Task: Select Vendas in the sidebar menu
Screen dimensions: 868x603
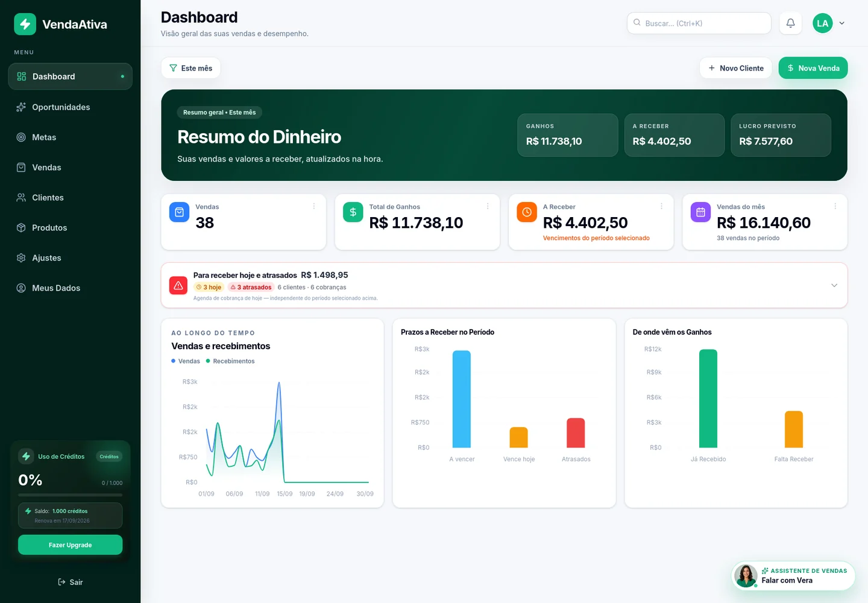Action: 70,168
